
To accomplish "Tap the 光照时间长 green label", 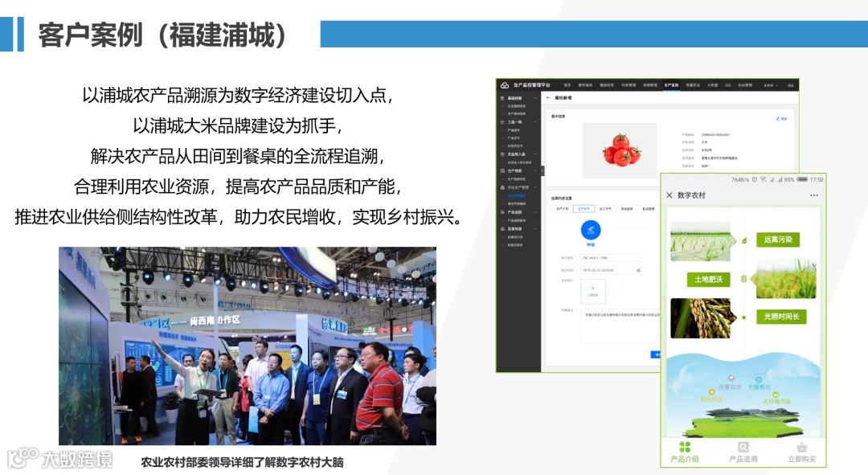I will (x=781, y=317).
